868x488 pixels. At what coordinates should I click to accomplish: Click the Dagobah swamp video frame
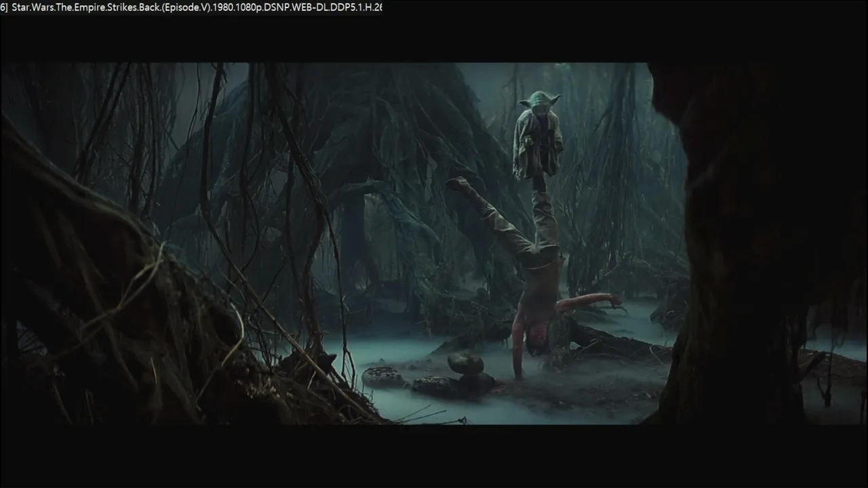click(x=434, y=243)
